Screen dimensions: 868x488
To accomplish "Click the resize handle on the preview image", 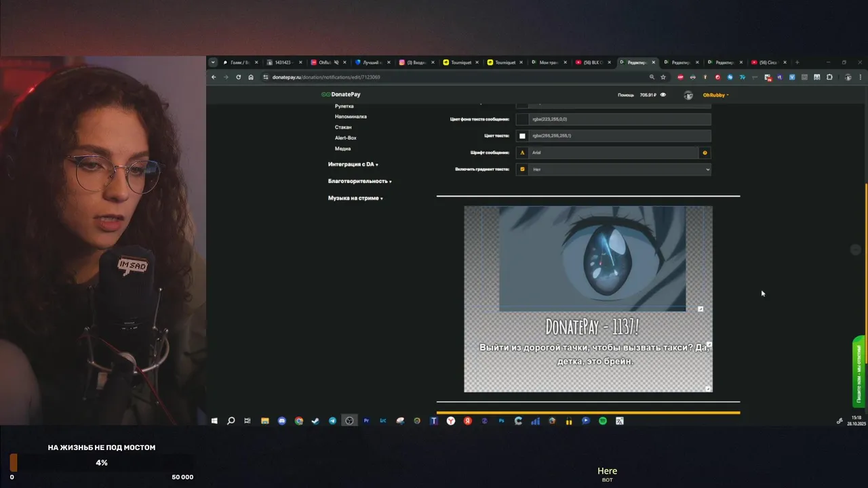I will (701, 309).
